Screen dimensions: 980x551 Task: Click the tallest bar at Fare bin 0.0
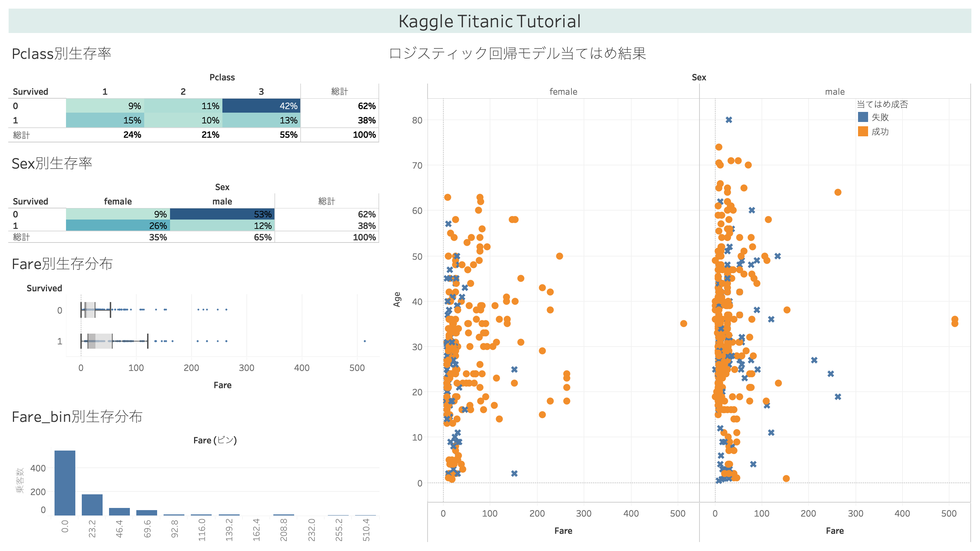[65, 482]
